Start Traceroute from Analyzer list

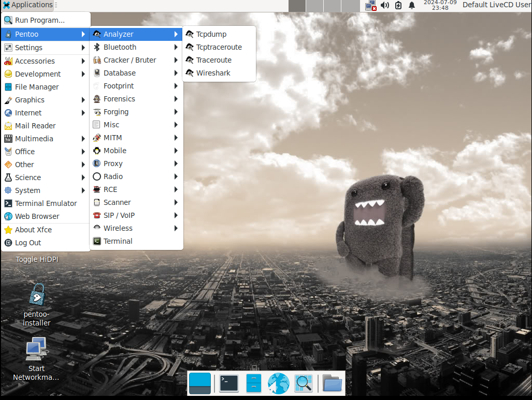pos(219,60)
